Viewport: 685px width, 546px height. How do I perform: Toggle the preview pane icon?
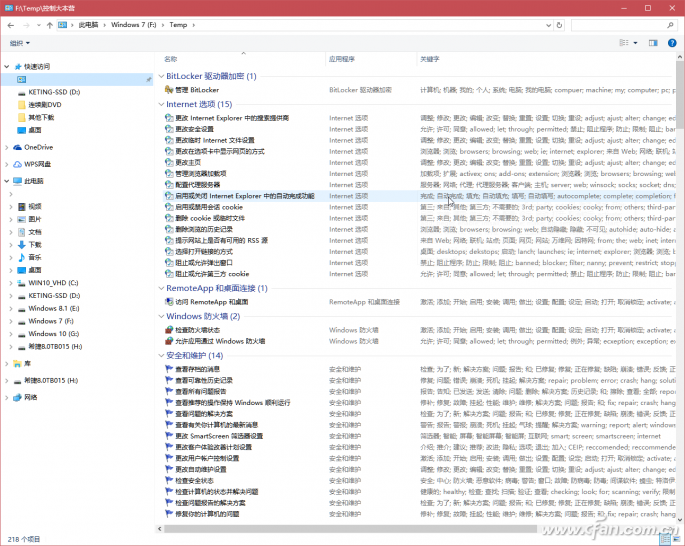click(x=653, y=43)
